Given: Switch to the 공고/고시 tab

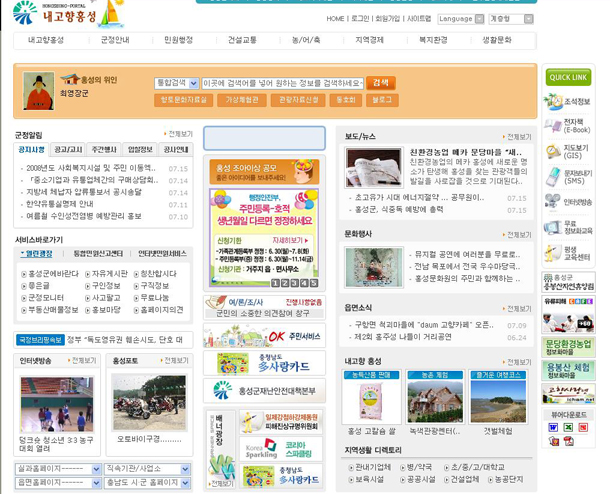Looking at the screenshot, I should [68, 150].
